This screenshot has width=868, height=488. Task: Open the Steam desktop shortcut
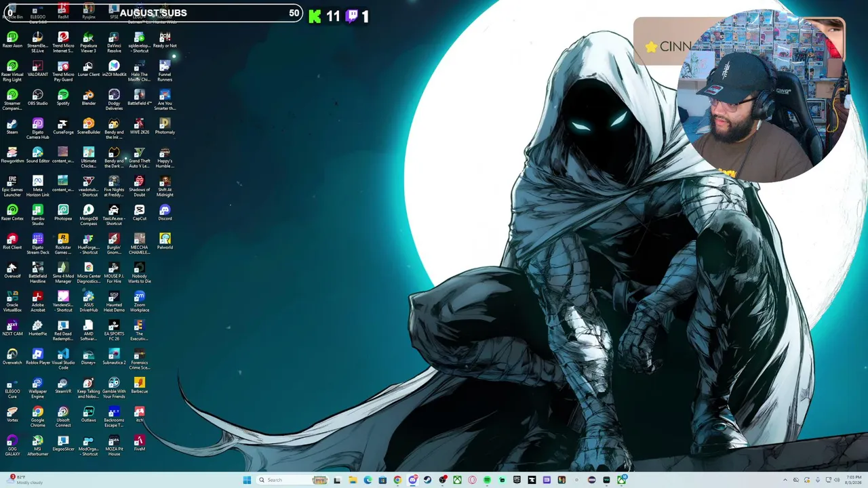tap(12, 127)
